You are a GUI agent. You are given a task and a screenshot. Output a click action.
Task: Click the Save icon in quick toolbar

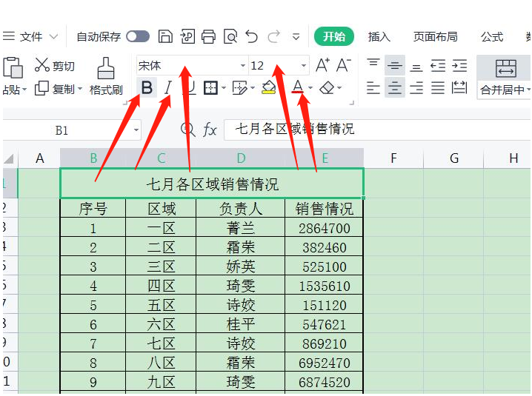click(x=165, y=36)
